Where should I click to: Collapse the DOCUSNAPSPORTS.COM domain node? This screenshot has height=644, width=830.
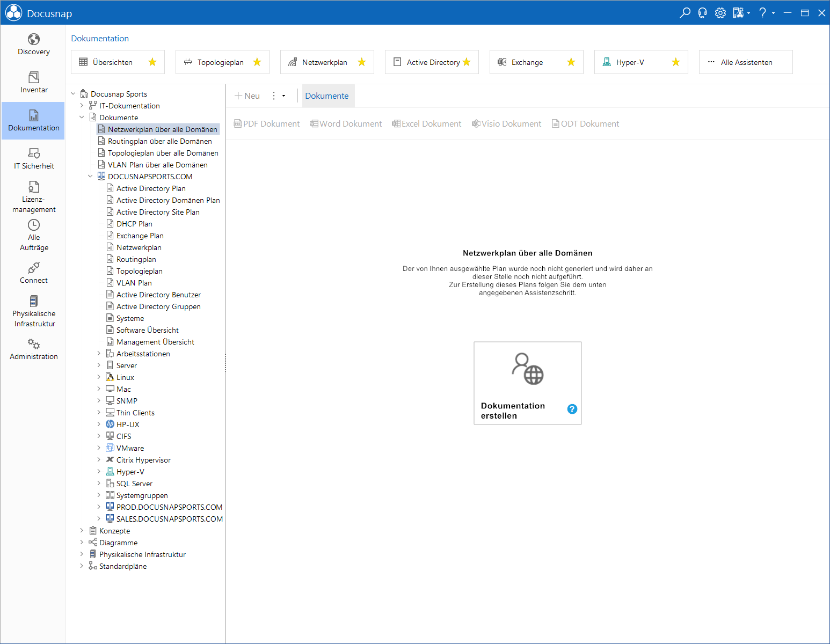coord(90,177)
